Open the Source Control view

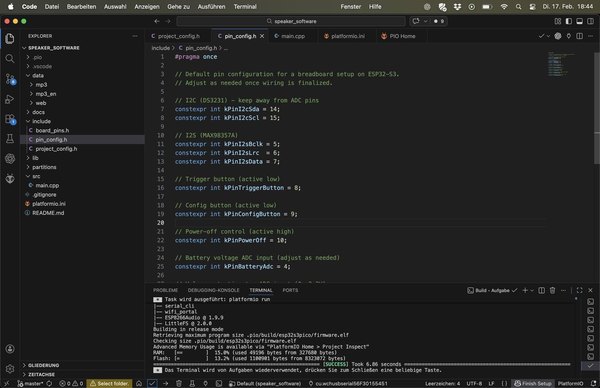click(x=10, y=79)
